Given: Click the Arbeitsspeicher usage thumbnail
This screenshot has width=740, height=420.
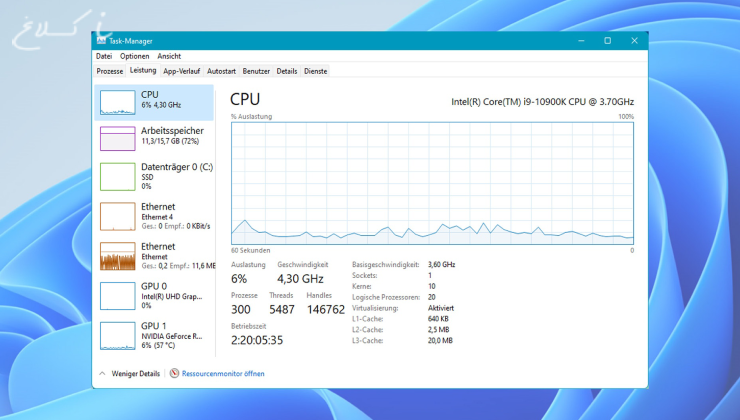Looking at the screenshot, I should click(118, 138).
